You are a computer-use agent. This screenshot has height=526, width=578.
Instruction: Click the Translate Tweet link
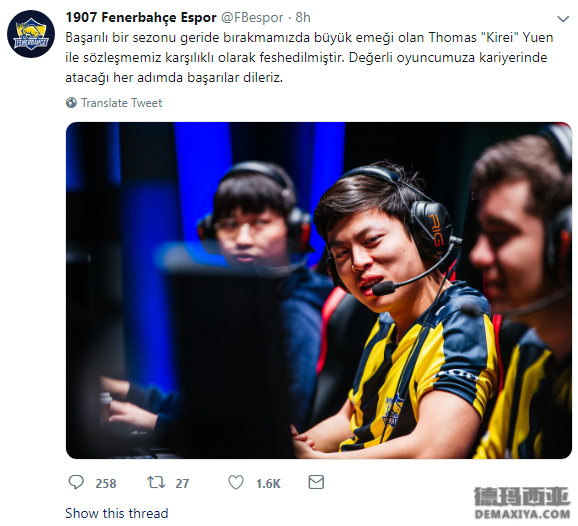(121, 103)
